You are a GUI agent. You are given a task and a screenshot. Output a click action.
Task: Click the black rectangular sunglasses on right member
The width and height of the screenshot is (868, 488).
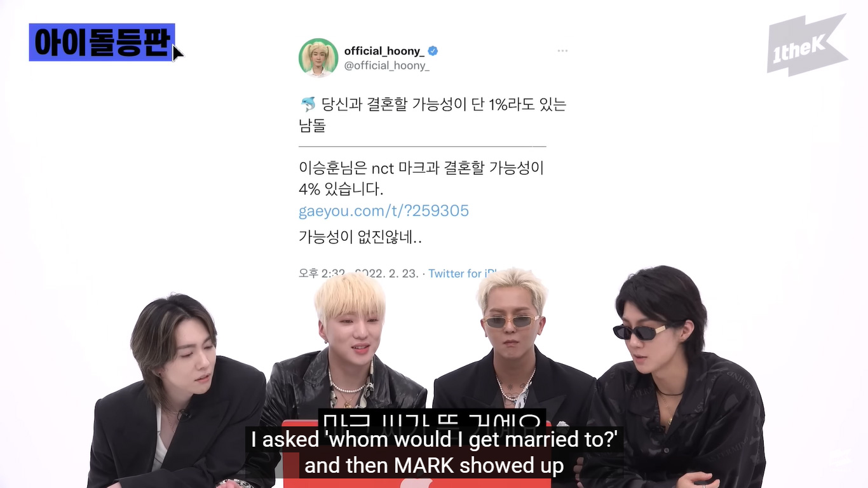click(x=641, y=332)
